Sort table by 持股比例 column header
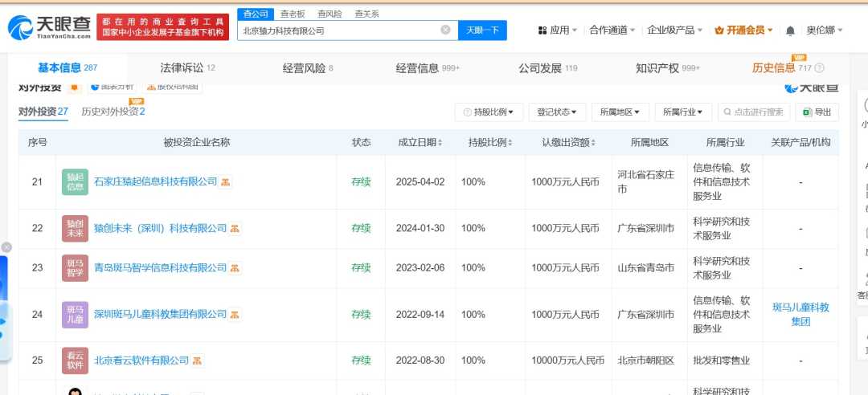 click(490, 143)
